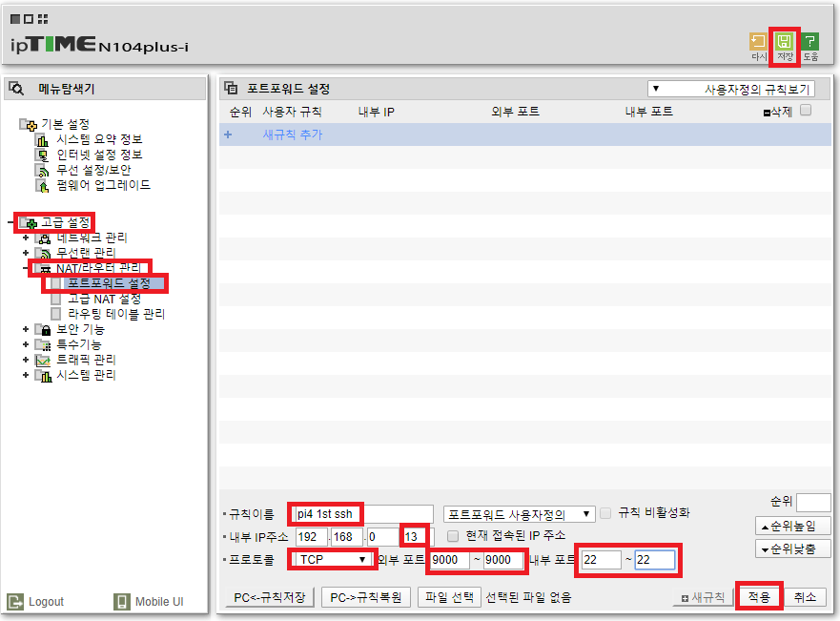
Task: Expand the 시스템 관리 tree node
Action: [25, 375]
